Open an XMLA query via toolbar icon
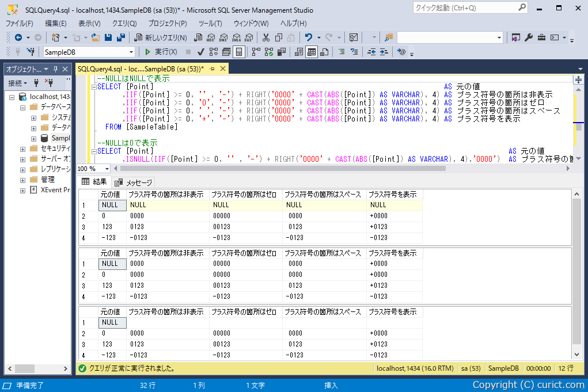 tap(236, 37)
